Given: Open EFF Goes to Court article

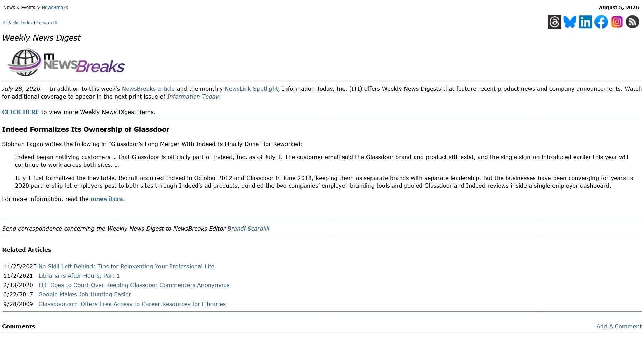Looking at the screenshot, I should (134, 285).
